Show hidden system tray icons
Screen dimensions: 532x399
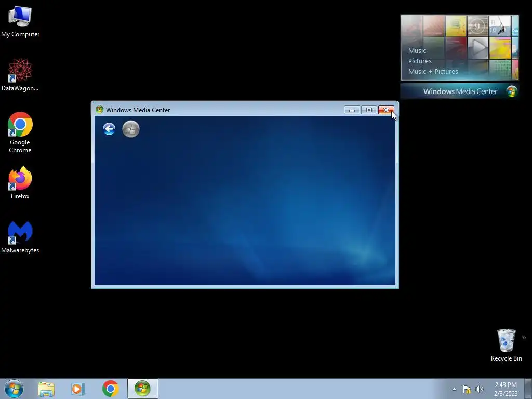[454, 389]
